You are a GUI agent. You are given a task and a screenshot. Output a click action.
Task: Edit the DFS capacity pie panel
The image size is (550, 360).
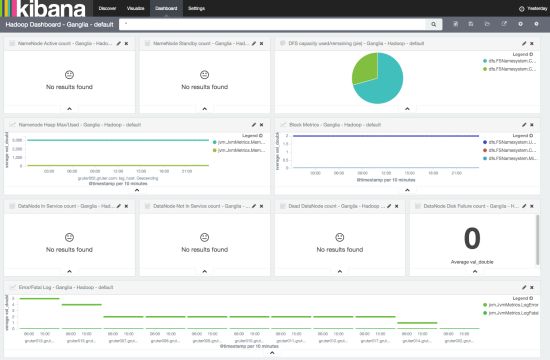click(x=524, y=44)
